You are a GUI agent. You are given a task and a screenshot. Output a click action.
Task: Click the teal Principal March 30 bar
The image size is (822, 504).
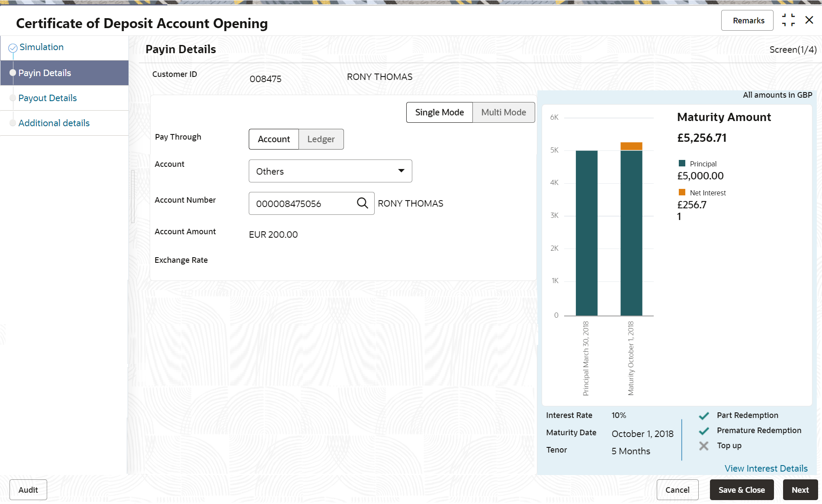587,233
